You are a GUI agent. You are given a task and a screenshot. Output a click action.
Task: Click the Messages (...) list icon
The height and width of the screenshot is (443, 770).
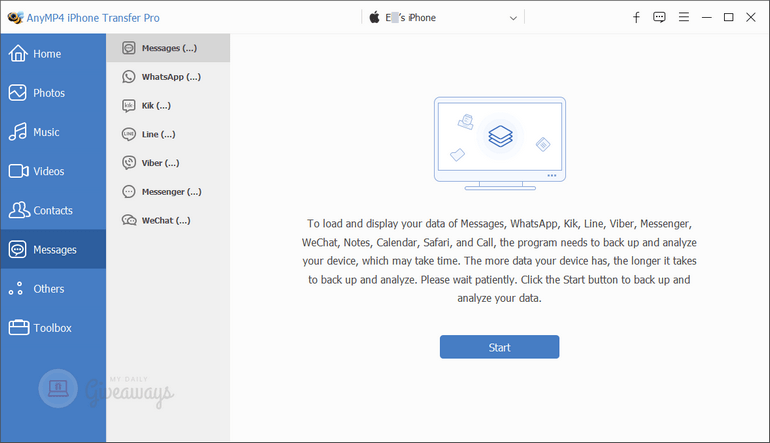coord(129,48)
